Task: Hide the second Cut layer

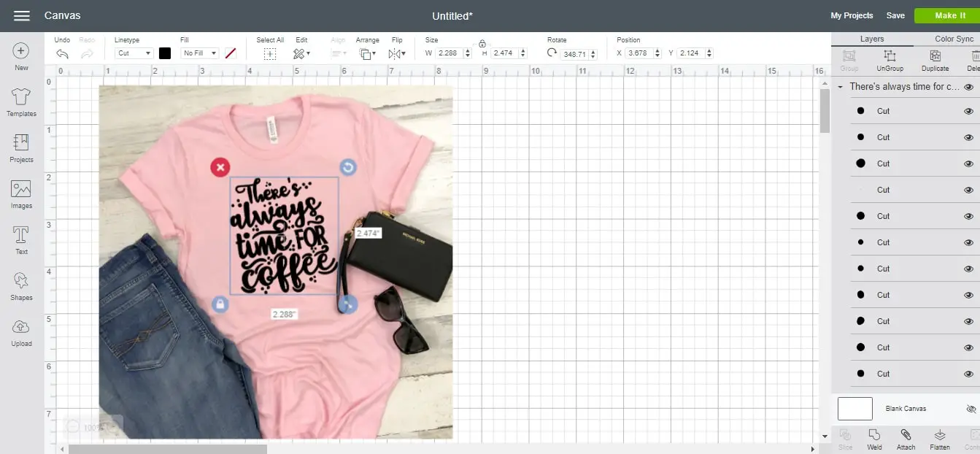Action: tap(969, 137)
